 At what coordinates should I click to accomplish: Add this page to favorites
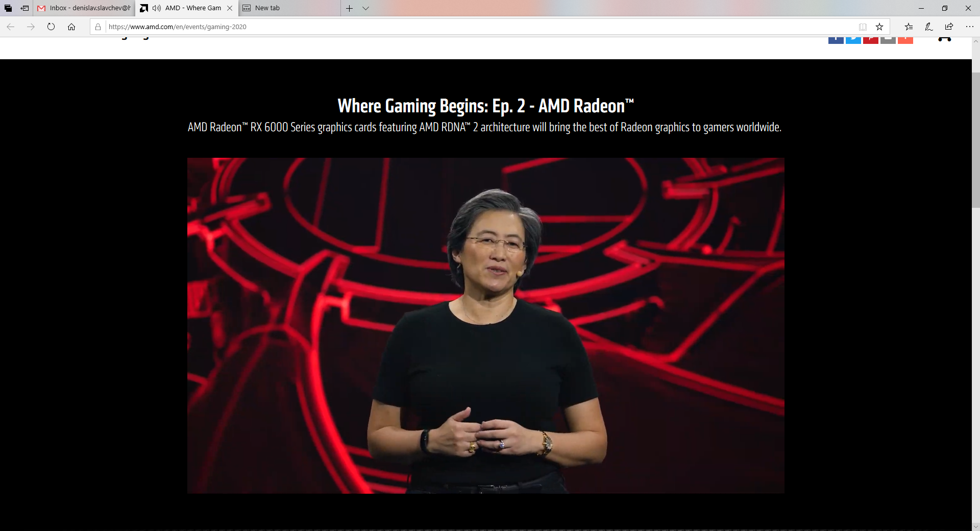click(x=879, y=27)
